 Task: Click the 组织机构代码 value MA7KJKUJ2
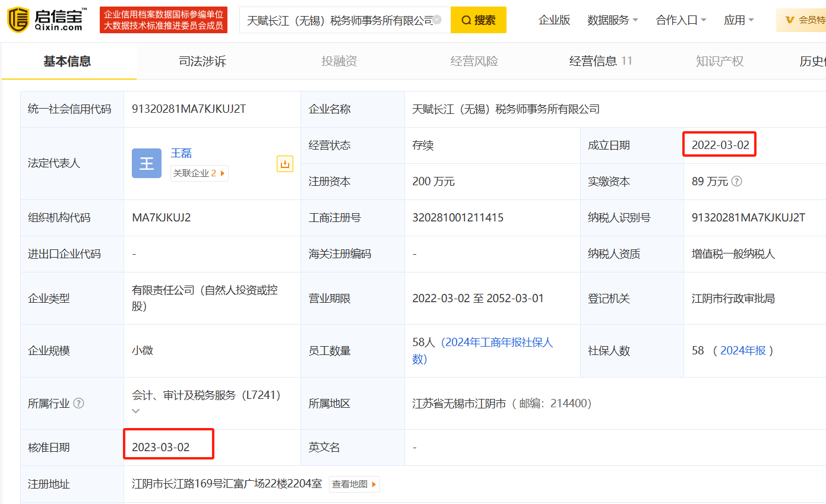pos(162,218)
